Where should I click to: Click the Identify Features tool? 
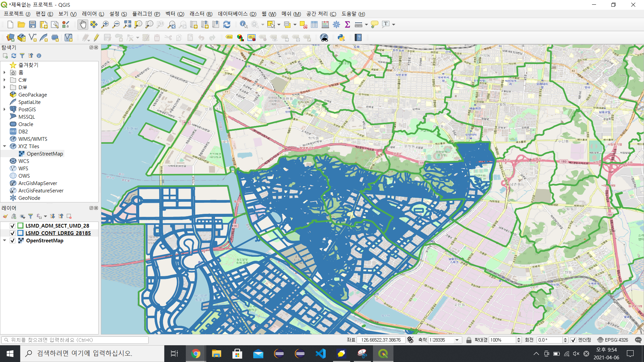click(244, 24)
